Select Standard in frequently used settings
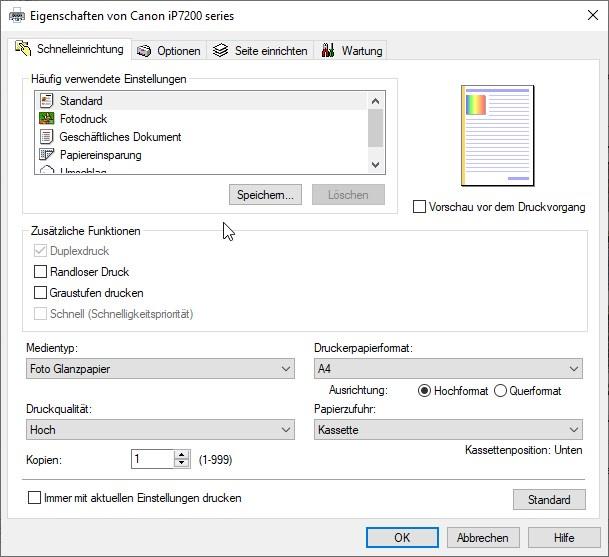 [200, 101]
